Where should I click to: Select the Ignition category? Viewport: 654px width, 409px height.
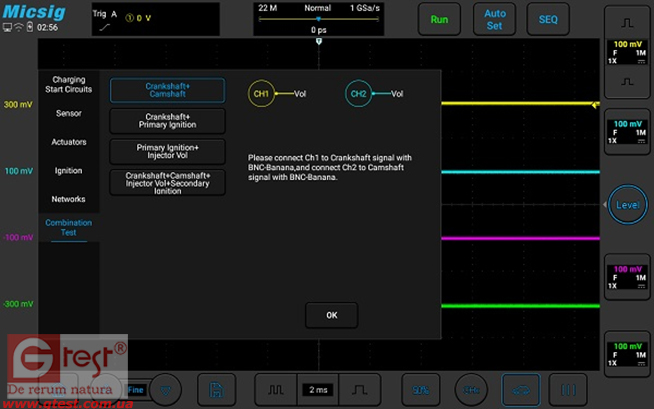click(x=68, y=171)
